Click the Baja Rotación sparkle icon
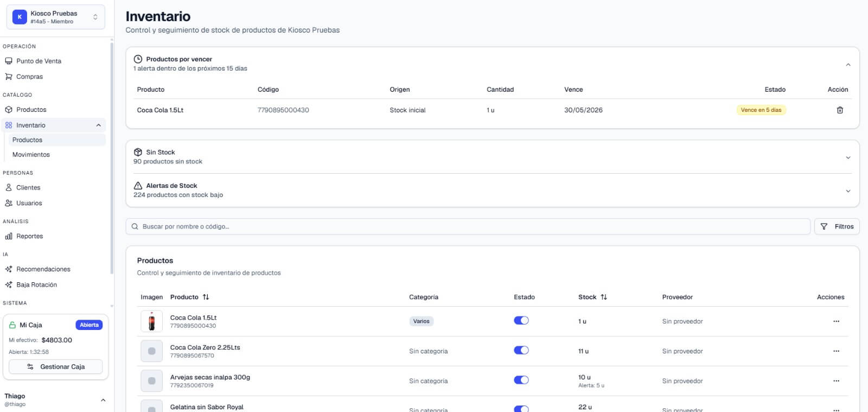Image resolution: width=868 pixels, height=412 pixels. pyautogui.click(x=9, y=285)
